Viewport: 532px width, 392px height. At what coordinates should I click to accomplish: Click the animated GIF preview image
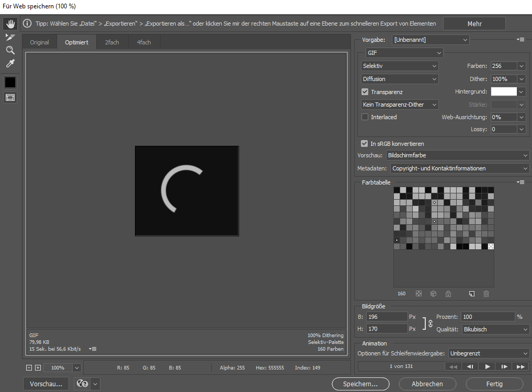click(x=187, y=191)
